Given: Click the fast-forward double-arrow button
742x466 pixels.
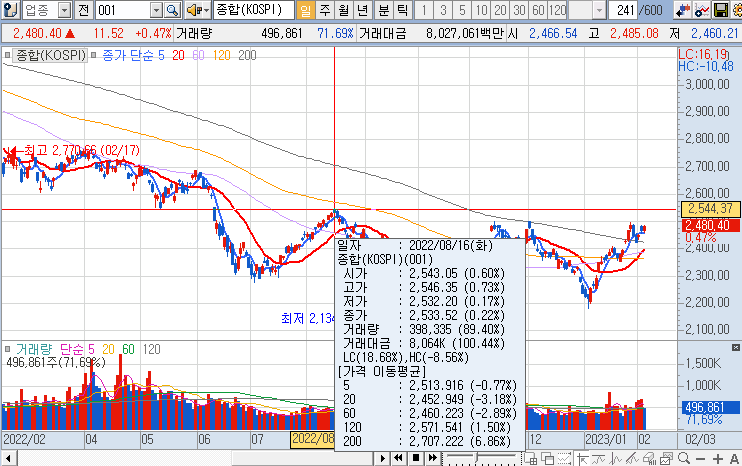Looking at the screenshot, I should [433, 458].
